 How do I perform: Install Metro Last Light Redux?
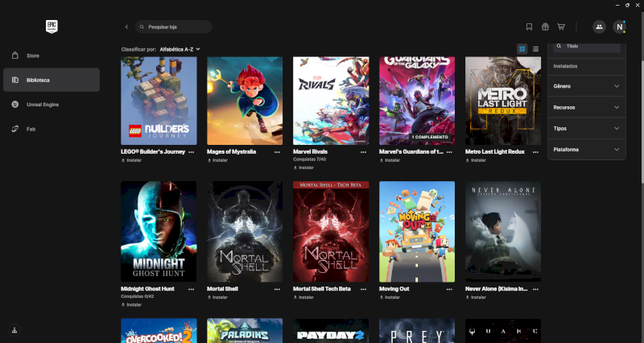tap(476, 160)
